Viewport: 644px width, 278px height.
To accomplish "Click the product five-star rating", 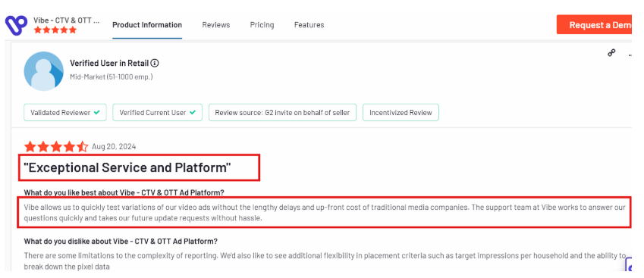I will tap(55, 30).
